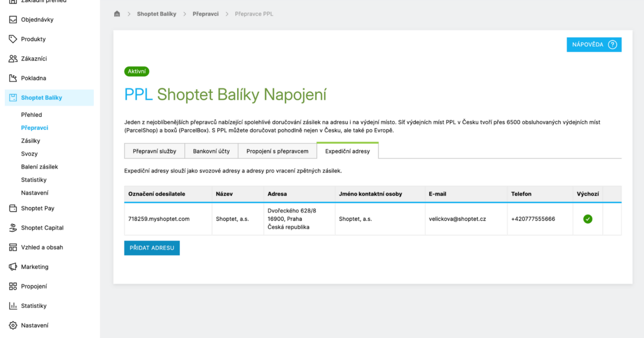Image resolution: width=644 pixels, height=338 pixels.
Task: Click the Shoptet Balíky package icon
Action: coord(13,98)
